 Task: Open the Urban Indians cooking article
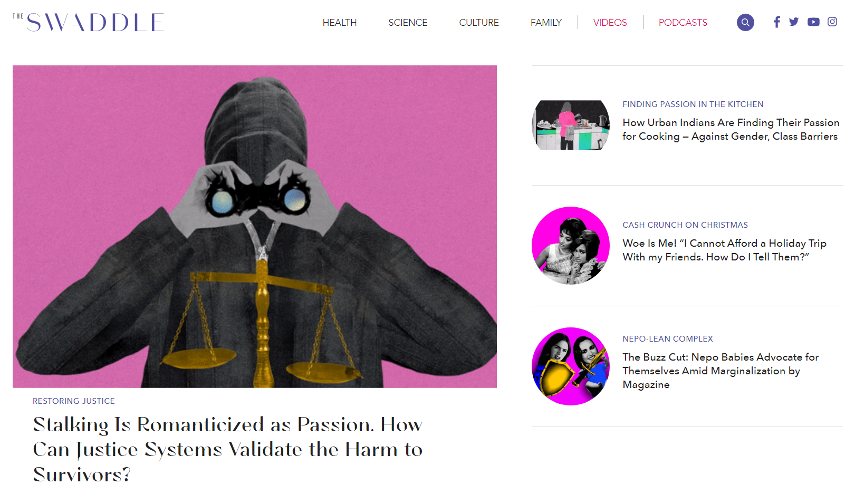[x=731, y=129]
